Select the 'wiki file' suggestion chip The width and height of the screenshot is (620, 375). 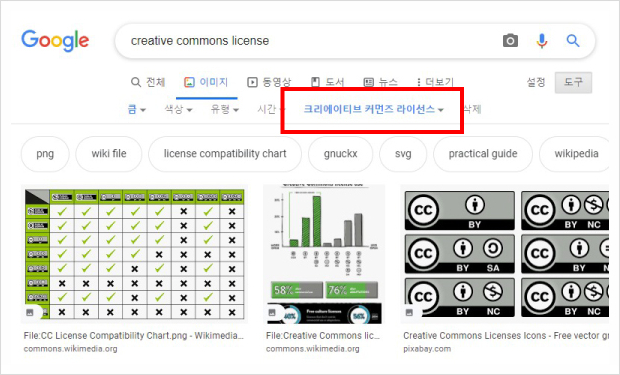tap(109, 154)
